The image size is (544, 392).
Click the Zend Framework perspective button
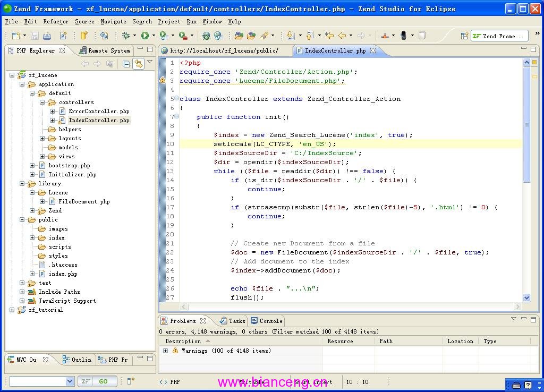(x=499, y=36)
